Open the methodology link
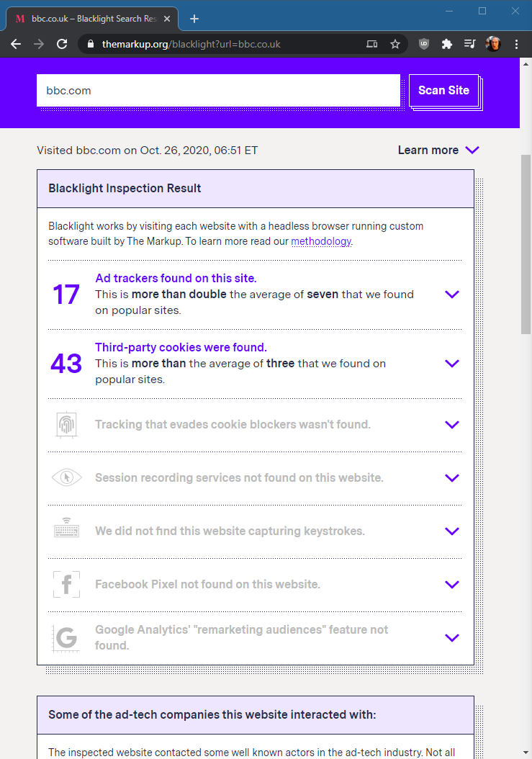This screenshot has width=532, height=759. pyautogui.click(x=321, y=241)
